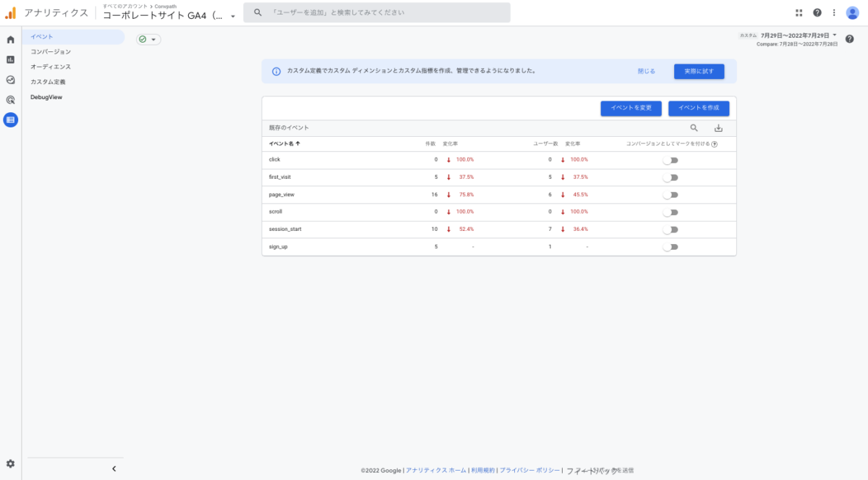Open DebugView in the side menu
The height and width of the screenshot is (480, 868).
pos(46,97)
